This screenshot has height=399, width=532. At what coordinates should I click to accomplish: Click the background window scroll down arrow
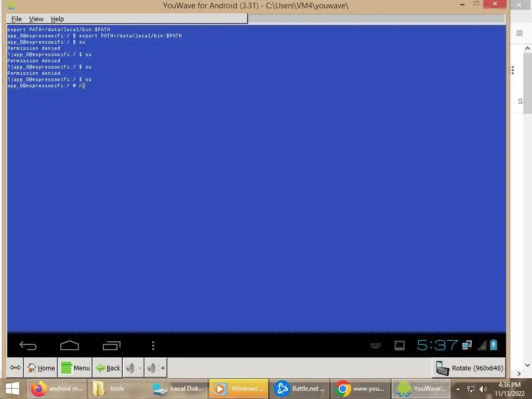[527, 365]
